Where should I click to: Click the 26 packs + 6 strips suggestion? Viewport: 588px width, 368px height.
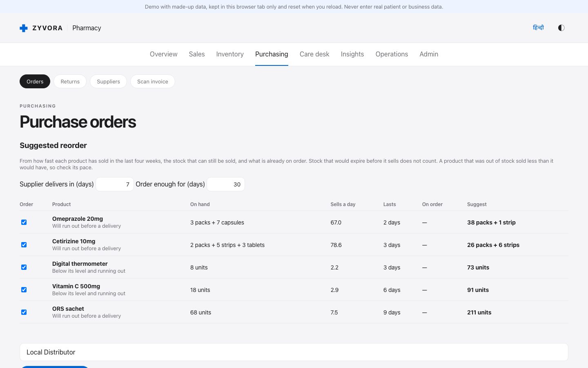click(x=493, y=245)
